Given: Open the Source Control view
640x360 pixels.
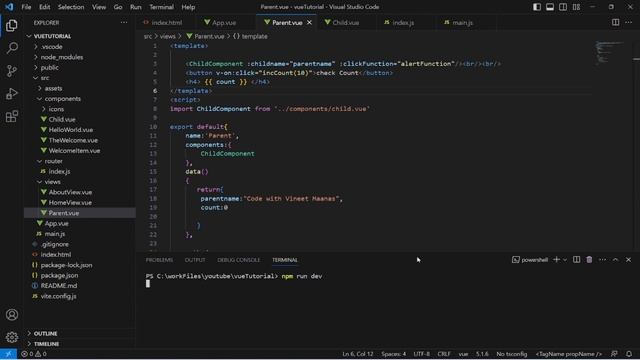Looking at the screenshot, I should [11, 71].
